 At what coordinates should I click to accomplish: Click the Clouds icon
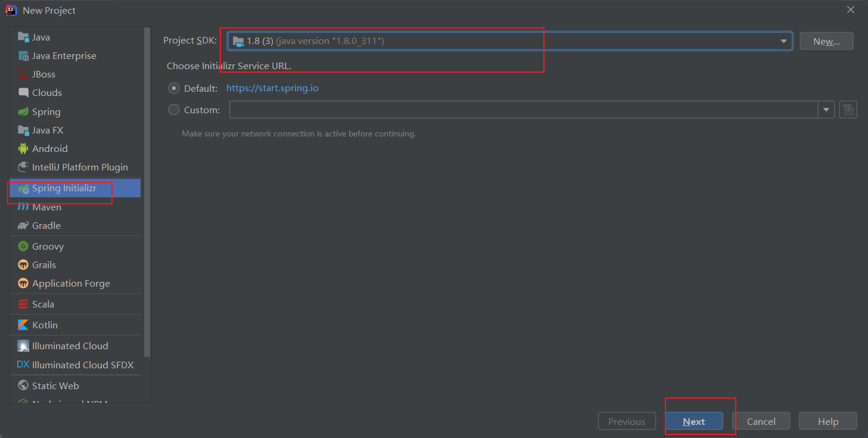pos(23,92)
